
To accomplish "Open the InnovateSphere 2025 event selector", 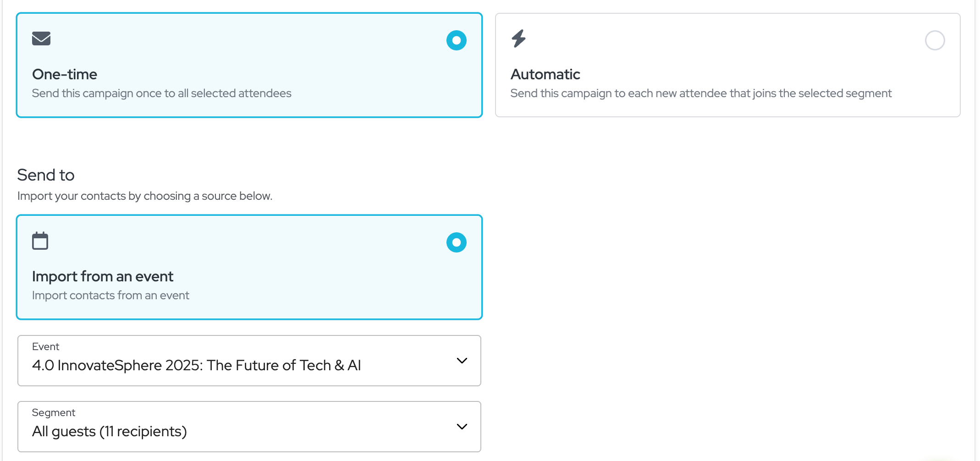I will tap(197, 365).
